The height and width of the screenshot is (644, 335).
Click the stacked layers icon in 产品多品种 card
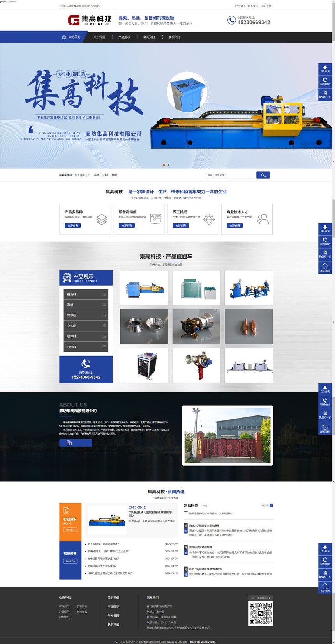tap(102, 219)
